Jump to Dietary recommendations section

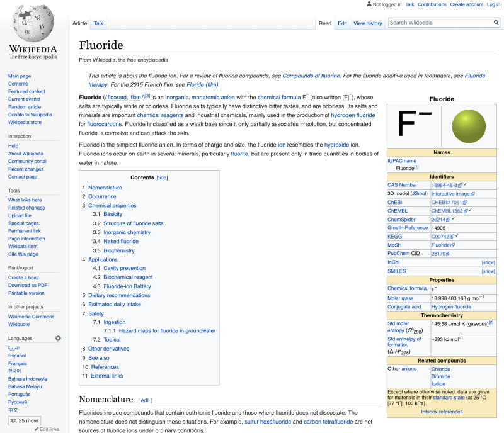point(119,296)
